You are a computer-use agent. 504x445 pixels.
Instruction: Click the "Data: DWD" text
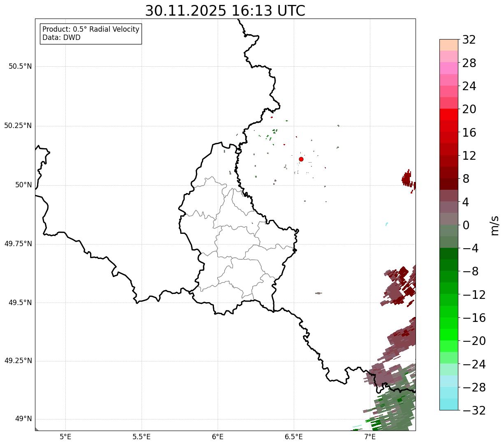click(61, 37)
